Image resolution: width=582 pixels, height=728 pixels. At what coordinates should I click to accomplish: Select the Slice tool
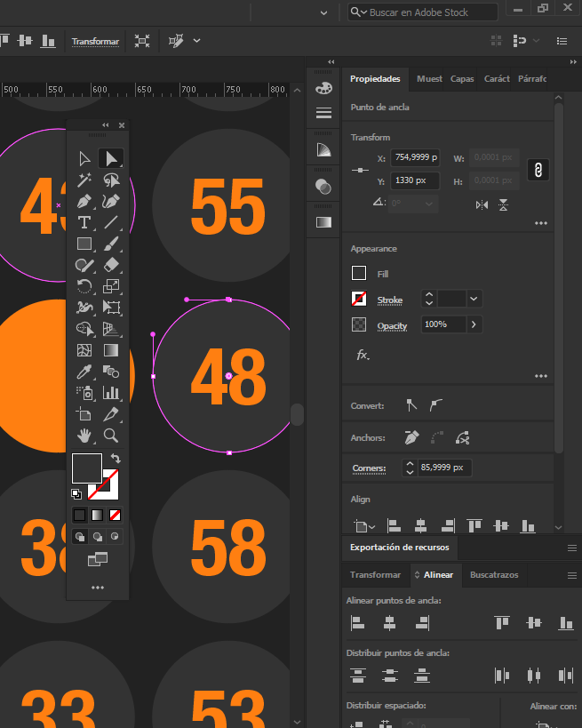[x=111, y=413]
